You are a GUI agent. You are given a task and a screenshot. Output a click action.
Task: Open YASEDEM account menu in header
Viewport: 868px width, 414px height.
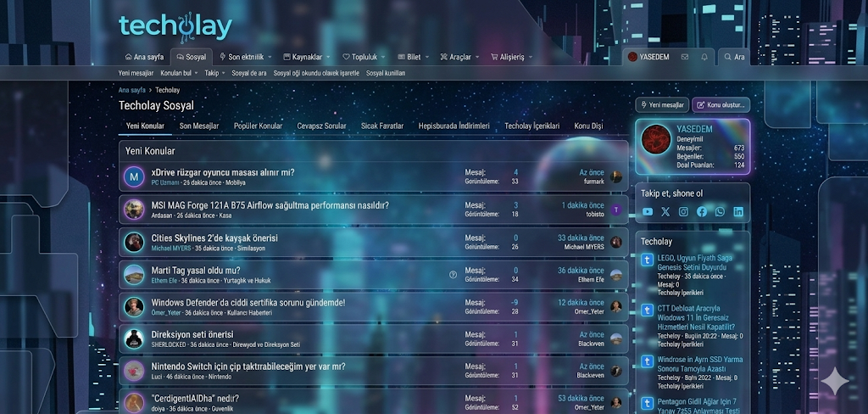(x=648, y=57)
